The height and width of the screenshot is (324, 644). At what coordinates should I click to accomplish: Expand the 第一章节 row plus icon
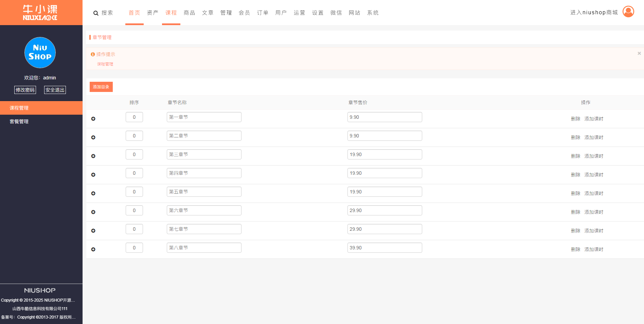pos(93,119)
